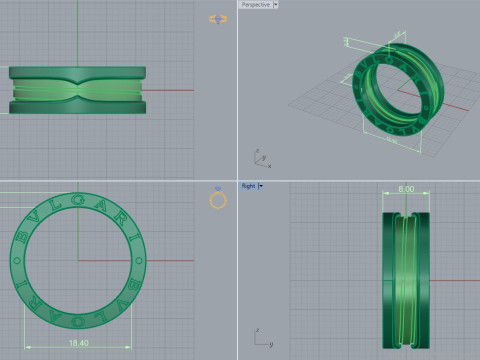Expand the Right viewport dropdown arrow
The height and width of the screenshot is (360, 480).
point(261,186)
